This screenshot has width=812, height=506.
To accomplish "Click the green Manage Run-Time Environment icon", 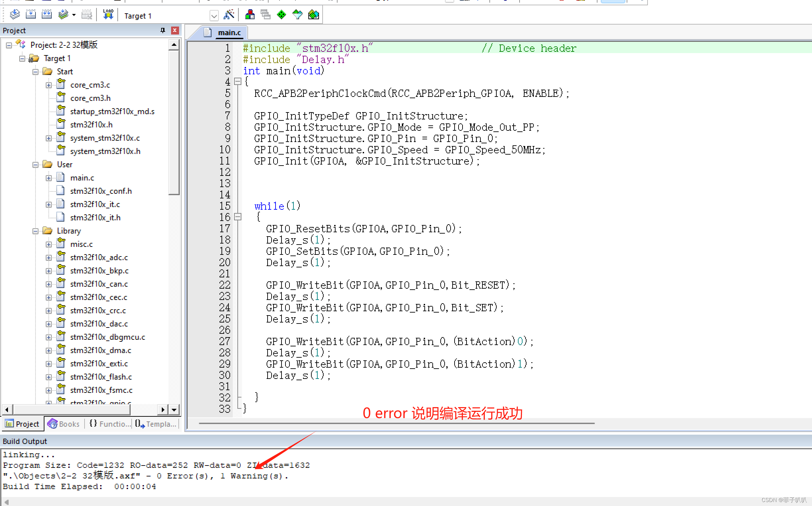I will coord(281,15).
